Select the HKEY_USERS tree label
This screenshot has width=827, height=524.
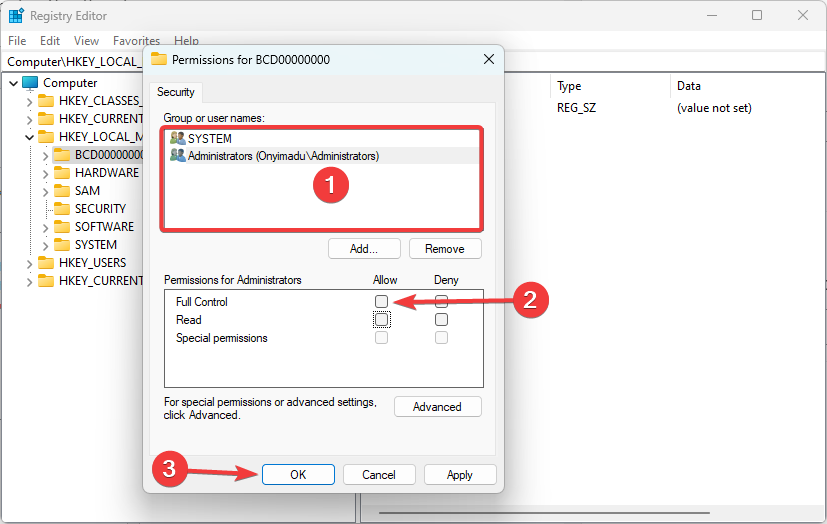pyautogui.click(x=92, y=263)
